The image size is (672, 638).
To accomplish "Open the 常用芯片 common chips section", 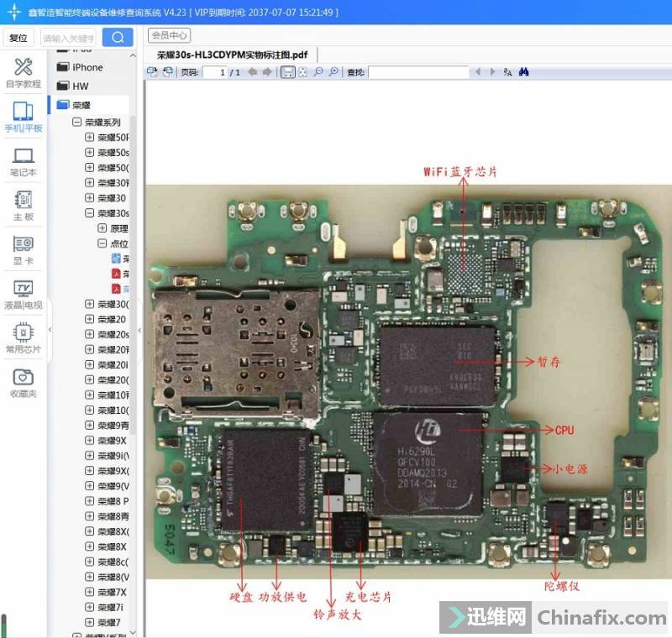I will (23, 338).
